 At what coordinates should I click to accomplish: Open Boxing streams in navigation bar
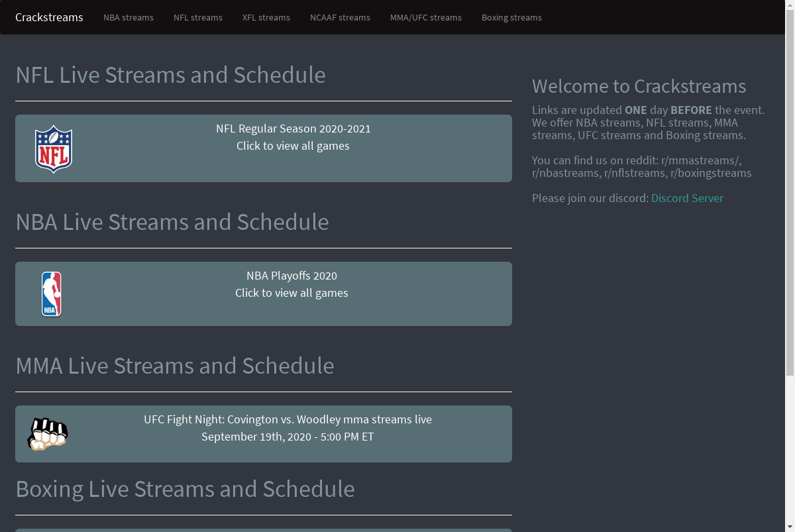click(x=511, y=18)
